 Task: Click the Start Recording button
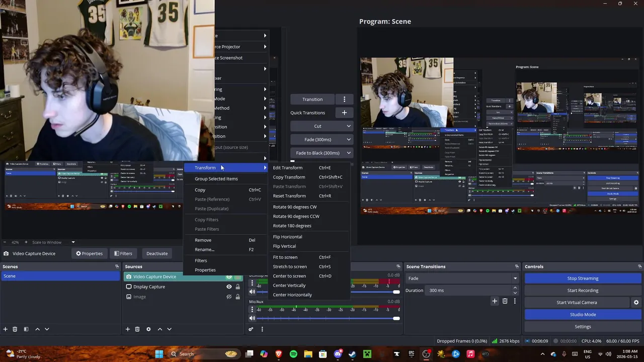(583, 291)
